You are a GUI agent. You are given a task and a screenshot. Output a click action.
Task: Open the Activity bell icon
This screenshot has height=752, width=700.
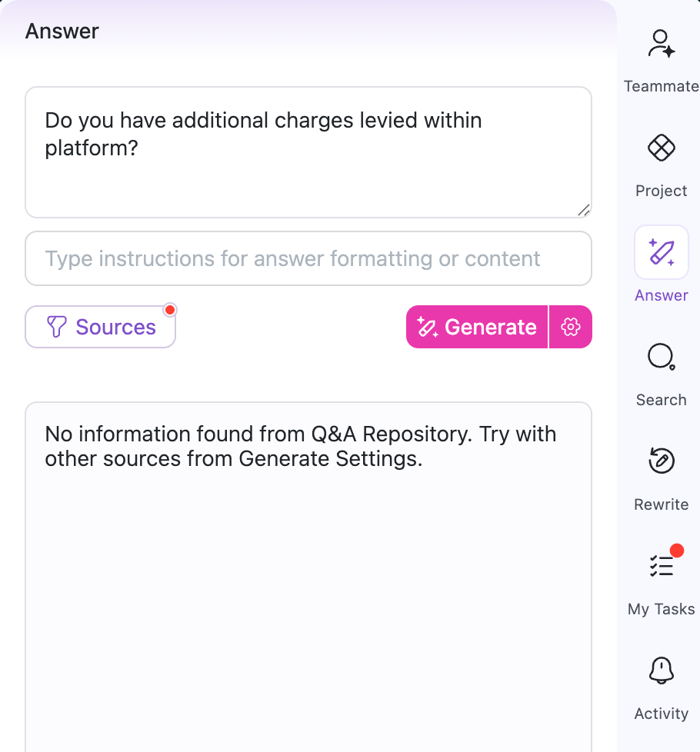click(661, 670)
